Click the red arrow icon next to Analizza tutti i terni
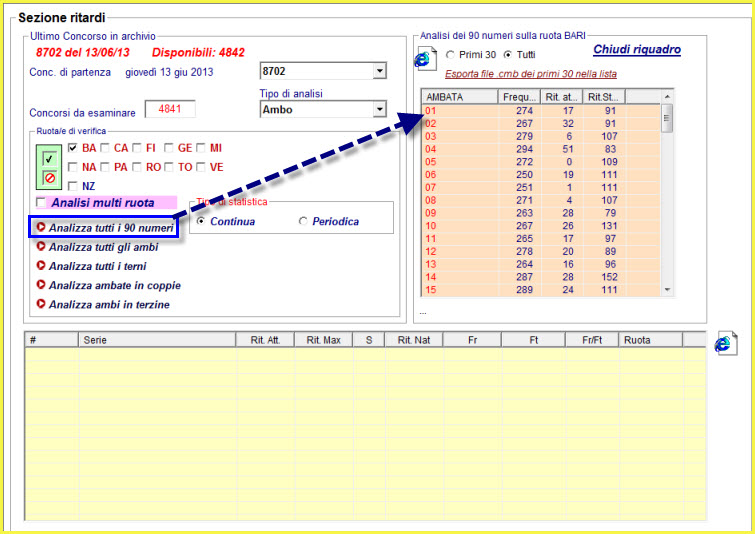755x534 pixels. [x=41, y=266]
